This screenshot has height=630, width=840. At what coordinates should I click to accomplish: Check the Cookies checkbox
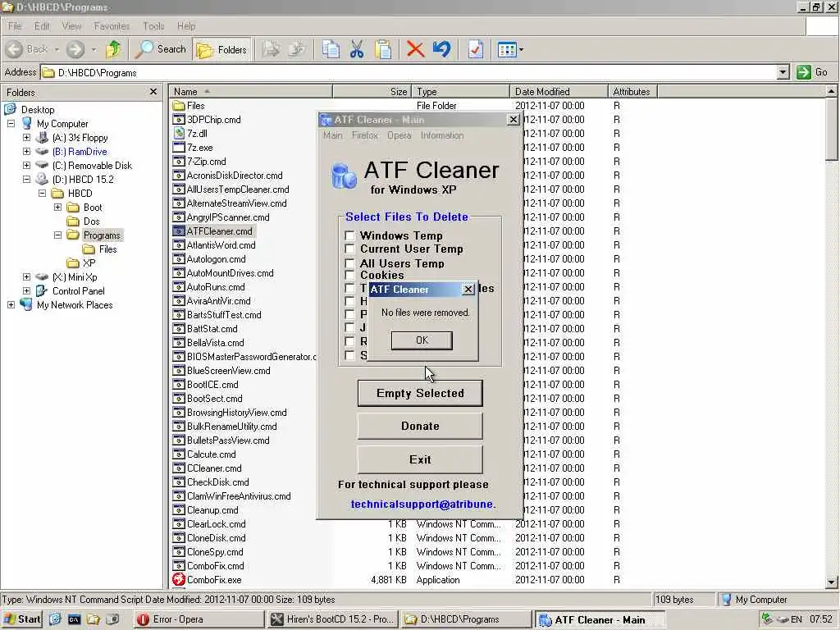point(349,276)
